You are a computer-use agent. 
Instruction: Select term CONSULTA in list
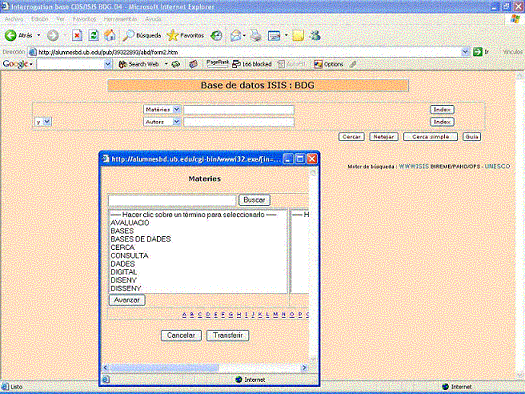(129, 255)
